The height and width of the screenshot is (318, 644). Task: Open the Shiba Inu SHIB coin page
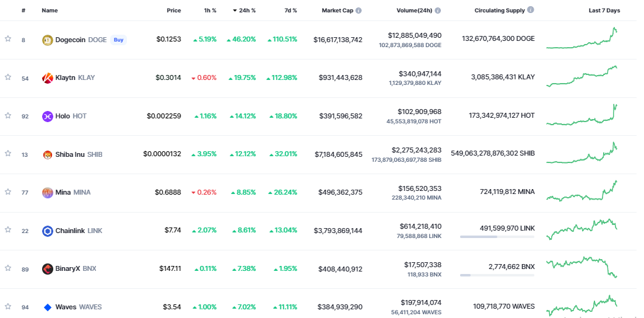(x=79, y=155)
